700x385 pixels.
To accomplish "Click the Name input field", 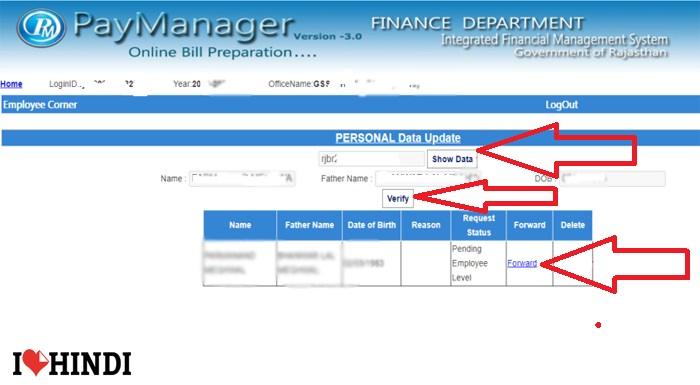I will point(242,179).
